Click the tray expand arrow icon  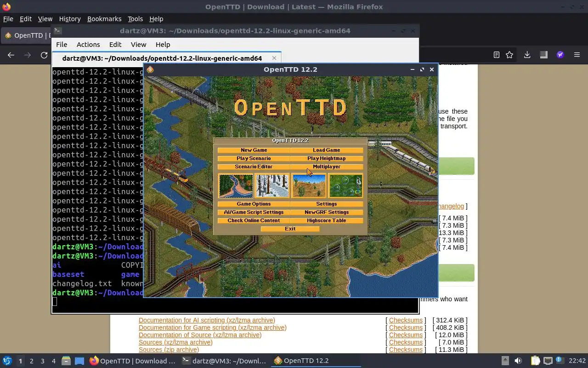tap(505, 361)
